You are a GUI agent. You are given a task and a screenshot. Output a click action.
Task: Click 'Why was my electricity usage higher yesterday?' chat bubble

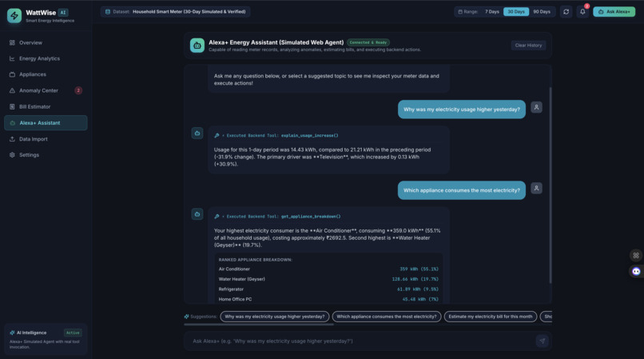click(x=462, y=110)
